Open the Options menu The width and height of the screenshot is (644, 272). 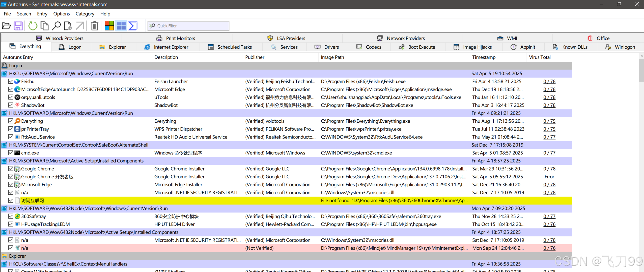pyautogui.click(x=61, y=14)
